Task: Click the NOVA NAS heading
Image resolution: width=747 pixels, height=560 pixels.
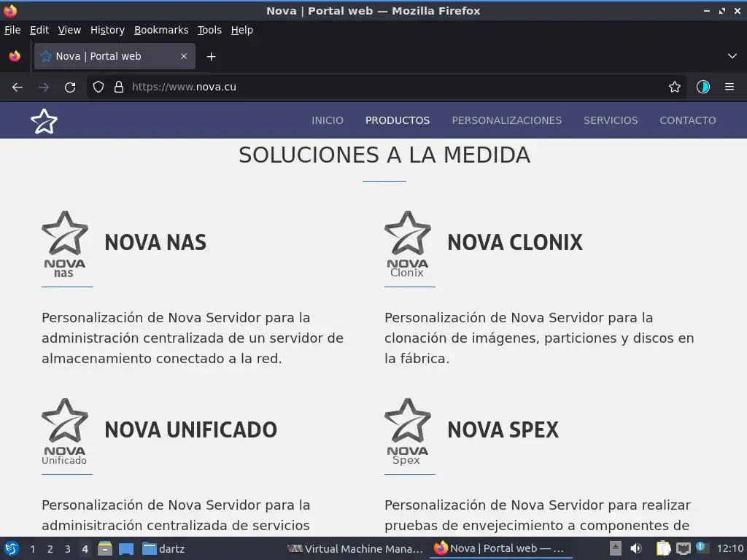Action: [155, 242]
